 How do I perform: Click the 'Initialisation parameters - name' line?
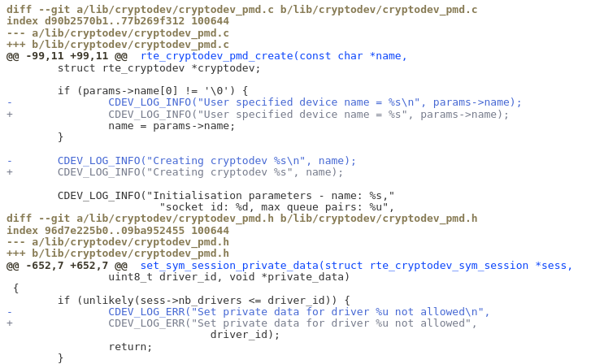click(226, 196)
